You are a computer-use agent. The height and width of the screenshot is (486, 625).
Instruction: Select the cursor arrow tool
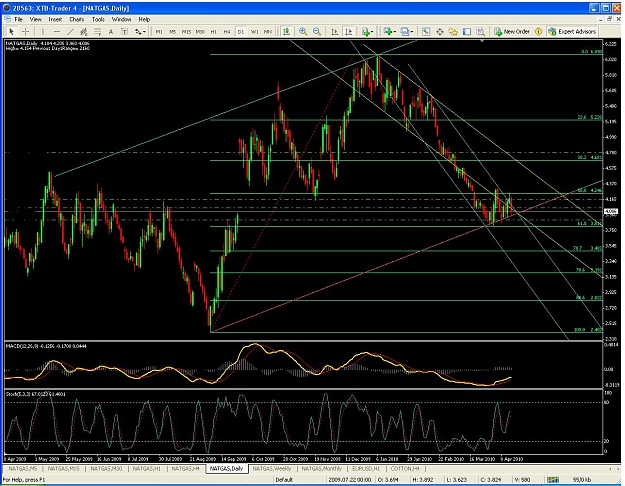(11, 31)
